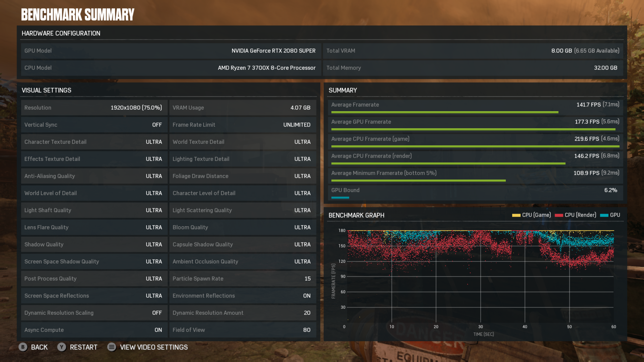Image resolution: width=644 pixels, height=362 pixels.
Task: Select the Anti-Aliasing Quality row
Action: (94, 176)
